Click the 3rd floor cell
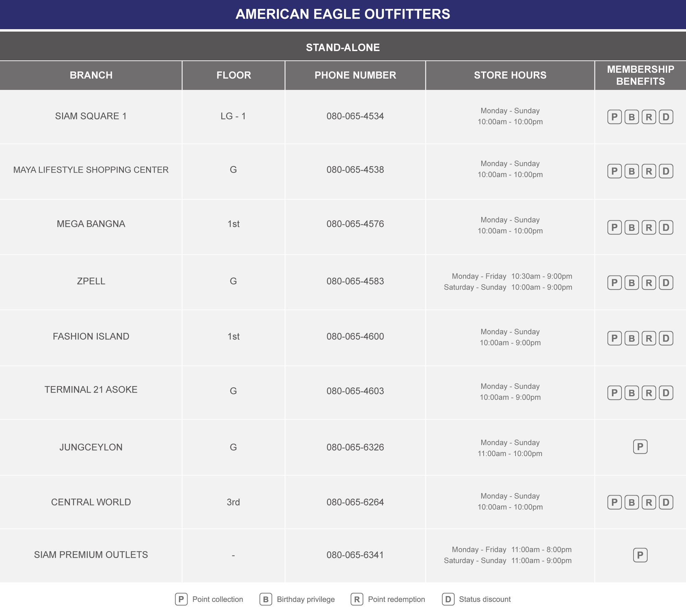Image resolution: width=686 pixels, height=616 pixels. pyautogui.click(x=233, y=502)
